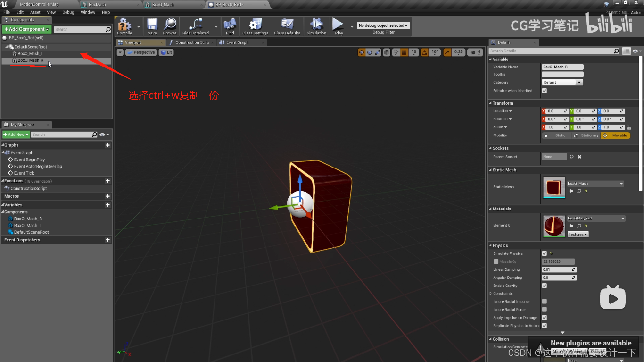Uncheck Simulate Physics checkbox
Image resolution: width=644 pixels, height=362 pixels.
pos(545,253)
